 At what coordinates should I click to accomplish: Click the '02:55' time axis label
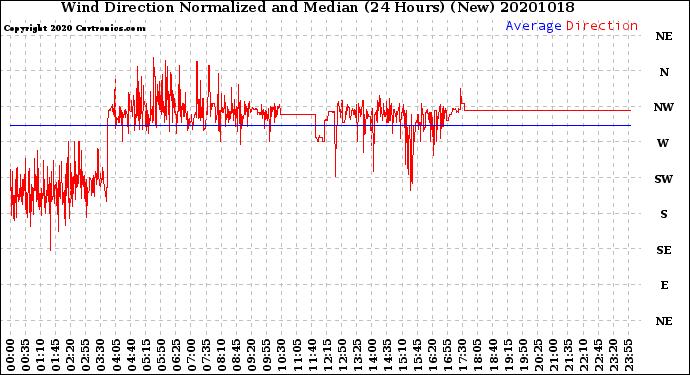(x=86, y=355)
